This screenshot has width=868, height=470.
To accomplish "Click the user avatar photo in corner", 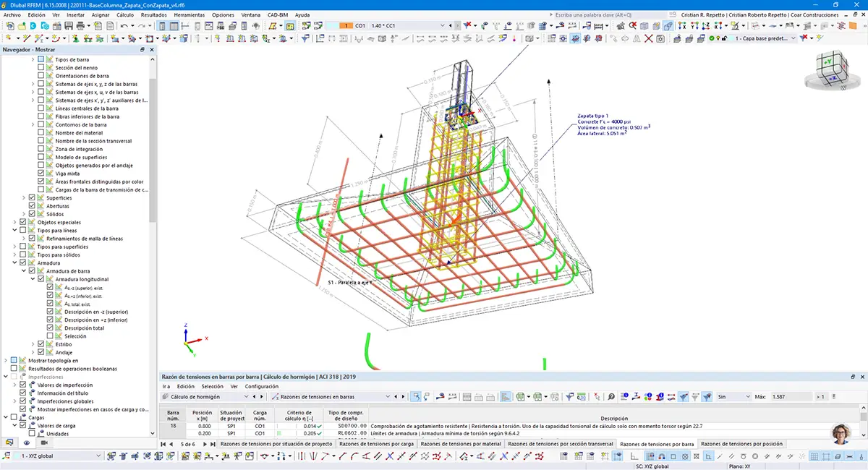I will tap(841, 432).
